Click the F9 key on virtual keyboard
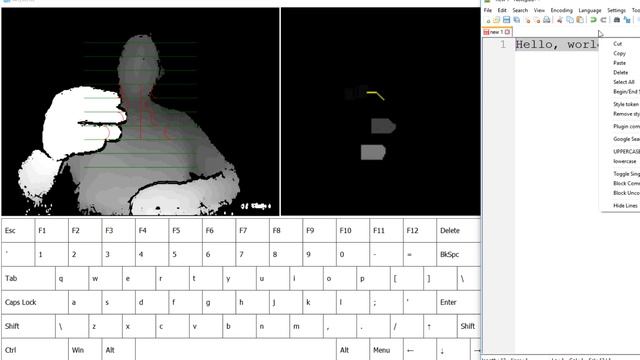 (x=319, y=231)
